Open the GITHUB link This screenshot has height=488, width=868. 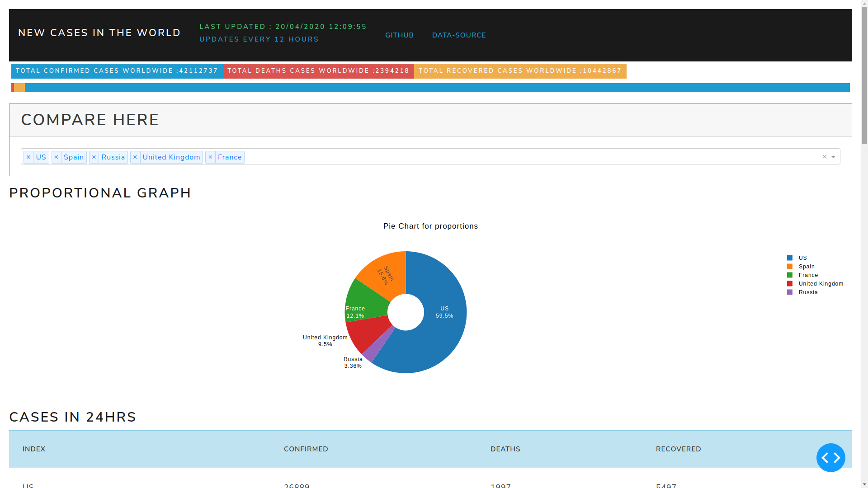[399, 35]
